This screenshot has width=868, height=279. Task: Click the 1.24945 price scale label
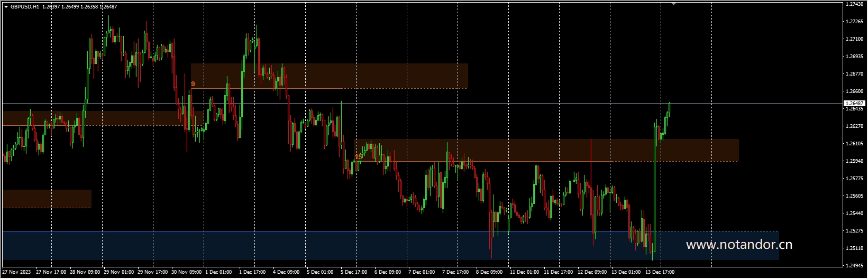(855, 266)
